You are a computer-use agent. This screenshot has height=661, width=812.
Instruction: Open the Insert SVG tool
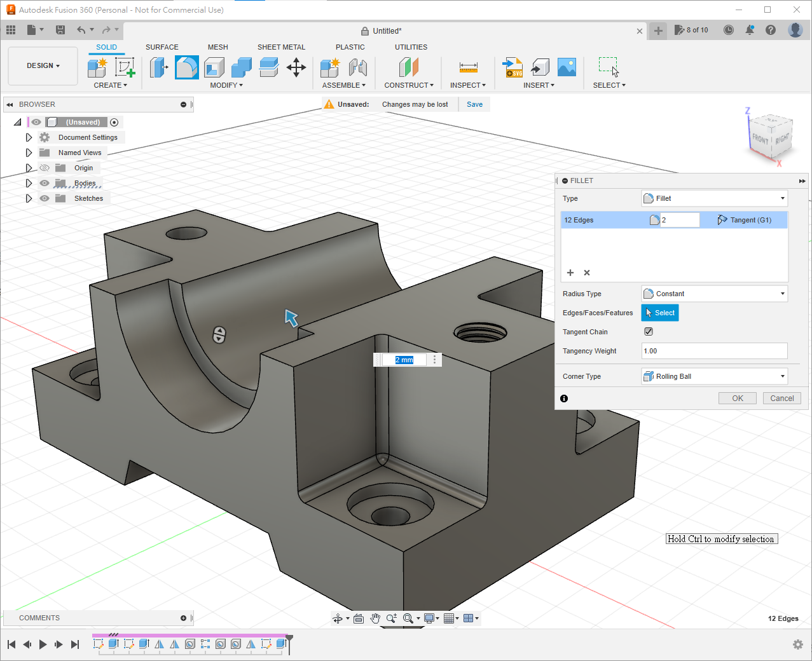pos(513,67)
